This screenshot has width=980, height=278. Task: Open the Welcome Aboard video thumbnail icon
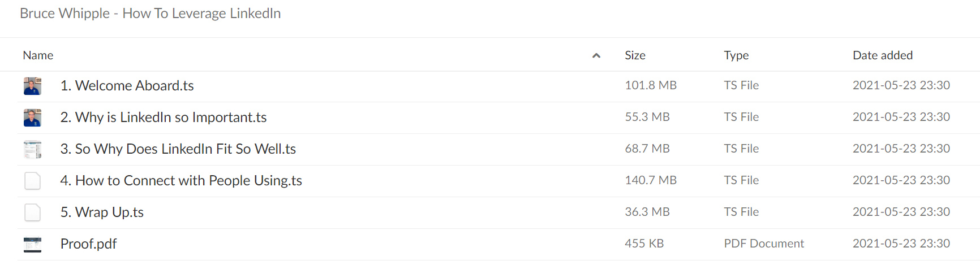coord(32,86)
